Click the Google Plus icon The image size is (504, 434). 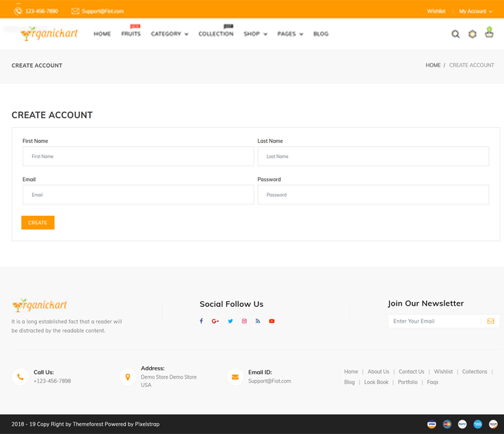pyautogui.click(x=215, y=321)
